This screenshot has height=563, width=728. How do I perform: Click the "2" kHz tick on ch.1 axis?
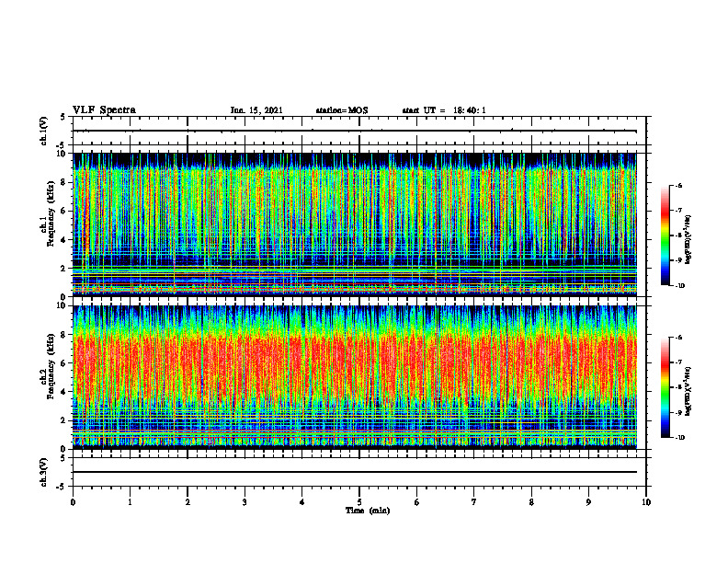(x=64, y=269)
